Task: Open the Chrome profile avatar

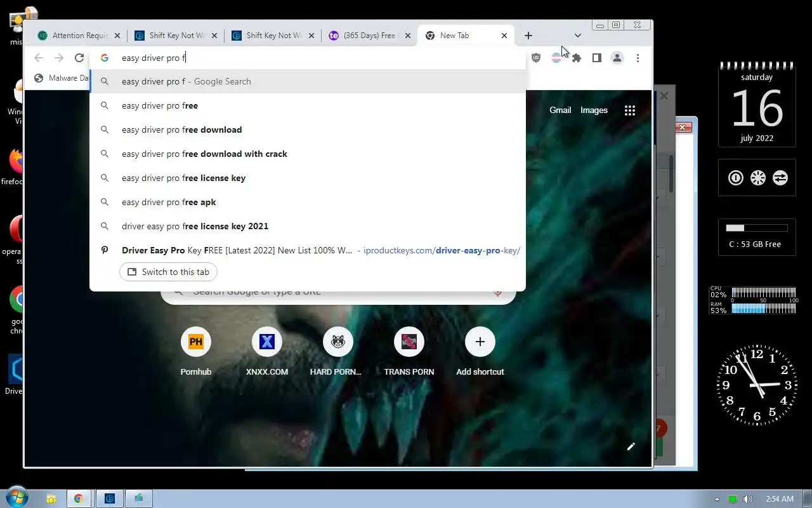Action: point(617,58)
